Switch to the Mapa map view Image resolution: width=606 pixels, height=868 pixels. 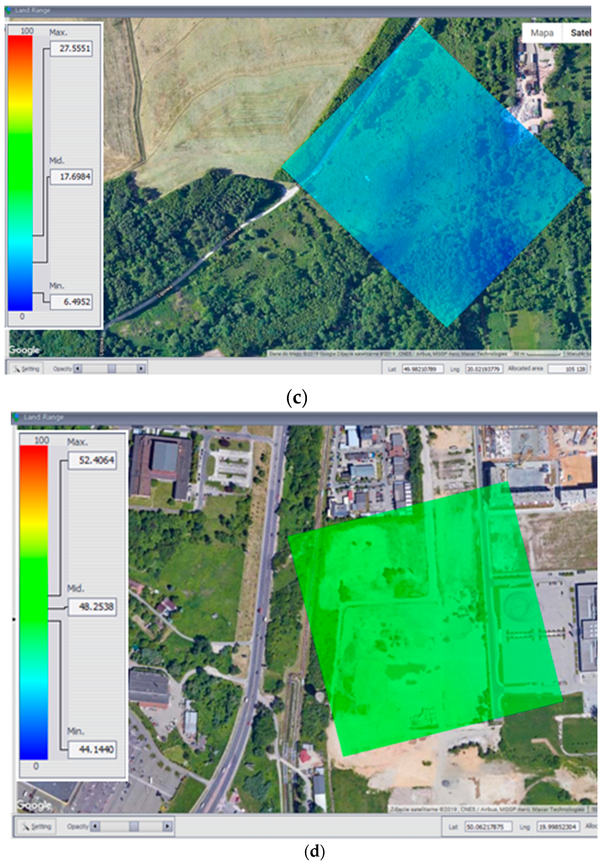(542, 33)
